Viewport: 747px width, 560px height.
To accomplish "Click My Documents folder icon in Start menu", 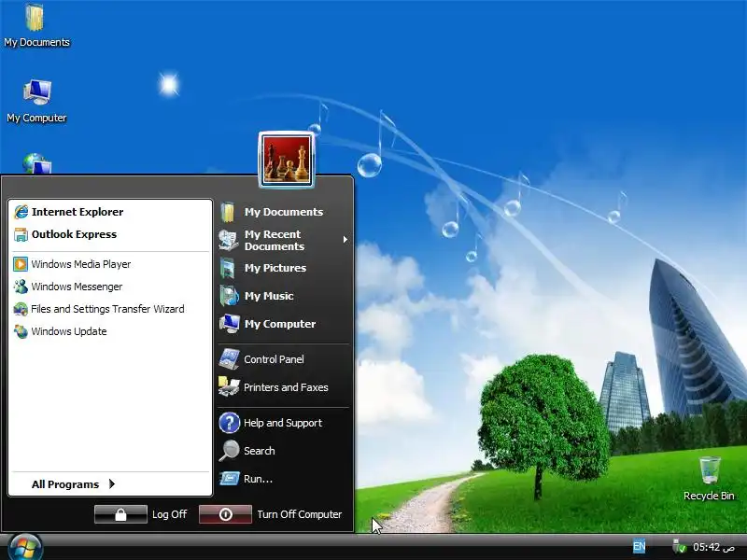I will (x=228, y=212).
